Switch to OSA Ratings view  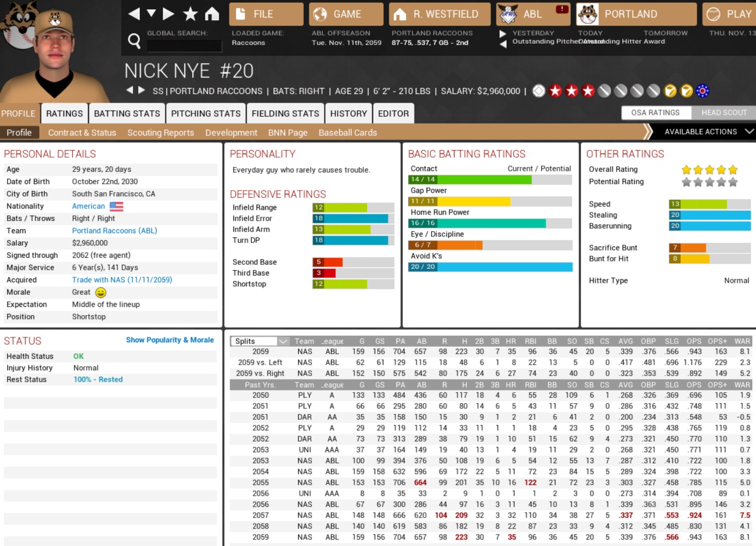coord(655,112)
